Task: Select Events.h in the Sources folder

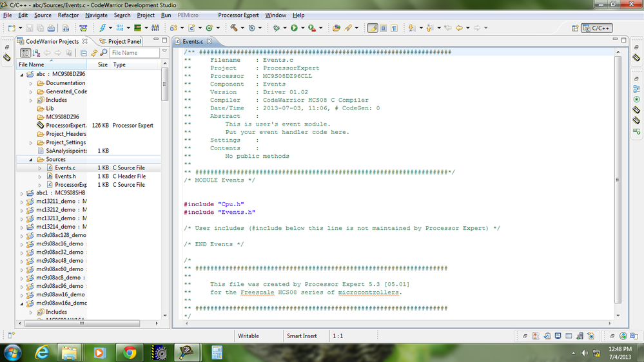Action: [x=65, y=176]
